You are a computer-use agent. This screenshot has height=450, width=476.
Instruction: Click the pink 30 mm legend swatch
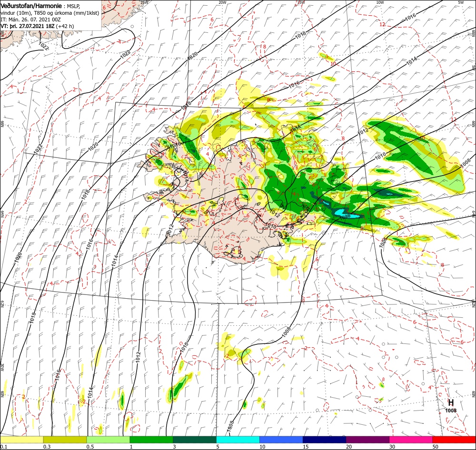click(x=411, y=440)
